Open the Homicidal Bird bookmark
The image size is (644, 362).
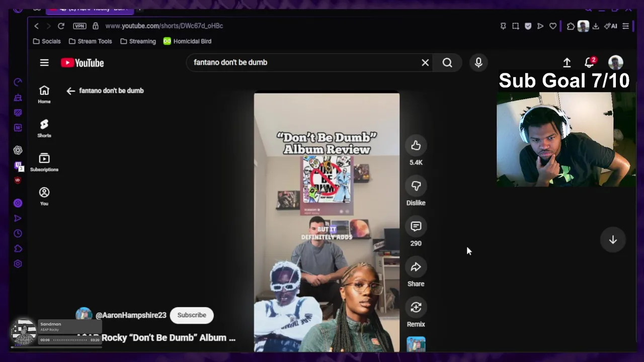pyautogui.click(x=187, y=41)
